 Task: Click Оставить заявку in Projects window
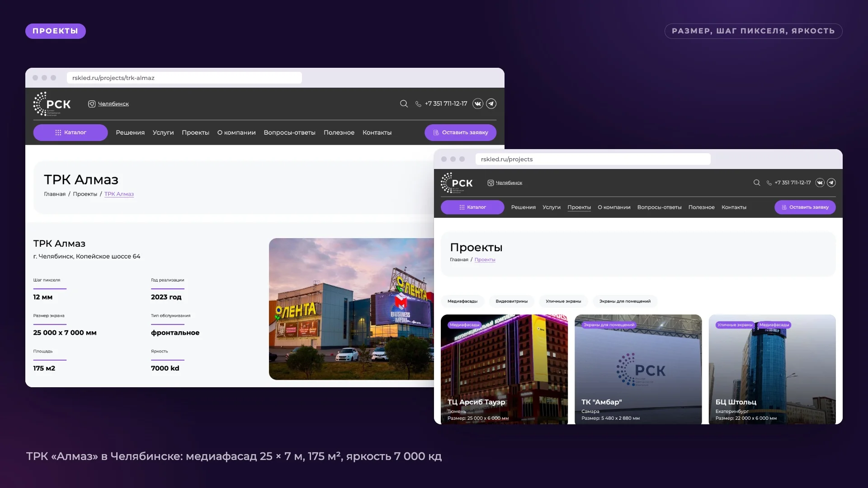tap(805, 207)
